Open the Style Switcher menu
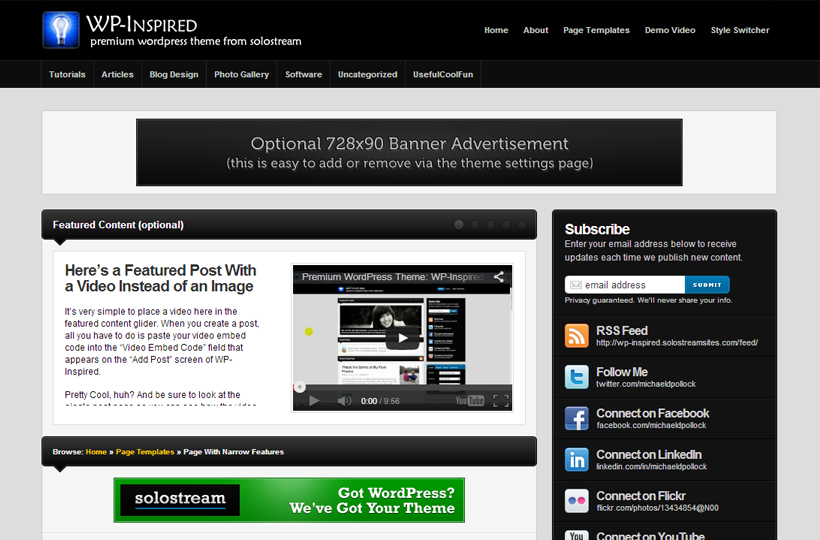The image size is (820, 540). (x=740, y=30)
